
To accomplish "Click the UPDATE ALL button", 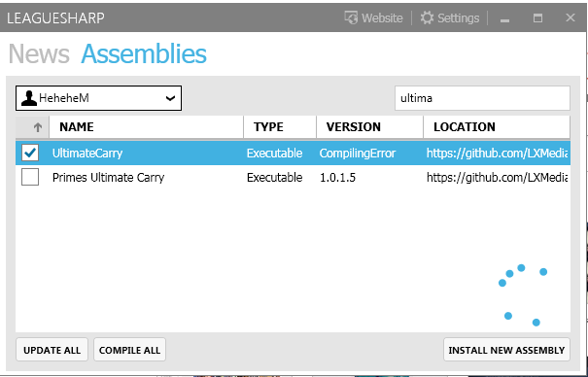I will [52, 350].
